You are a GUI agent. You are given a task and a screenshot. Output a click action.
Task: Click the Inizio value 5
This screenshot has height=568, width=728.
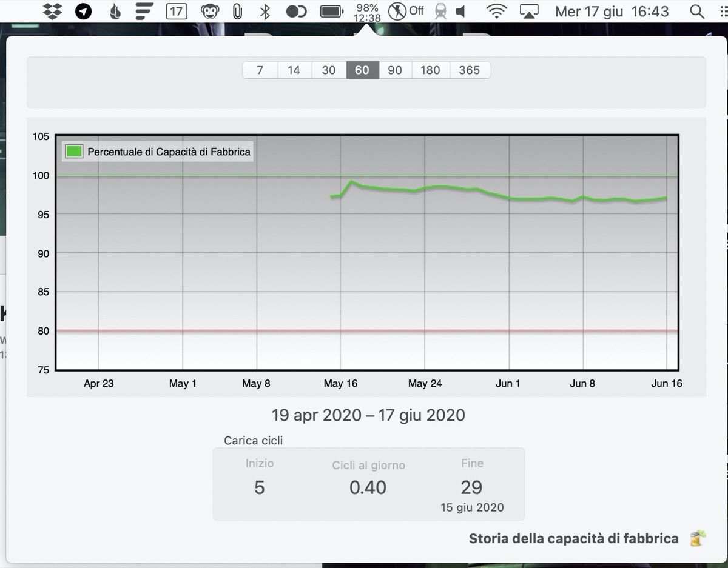260,487
